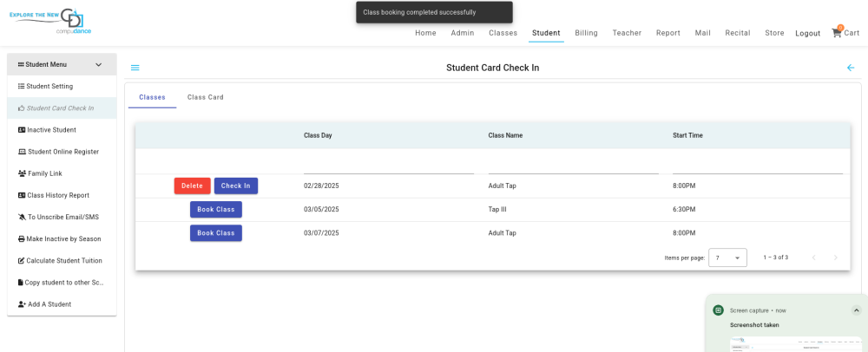Click the Start Time filter field
The height and width of the screenshot is (352, 868).
[x=757, y=166]
